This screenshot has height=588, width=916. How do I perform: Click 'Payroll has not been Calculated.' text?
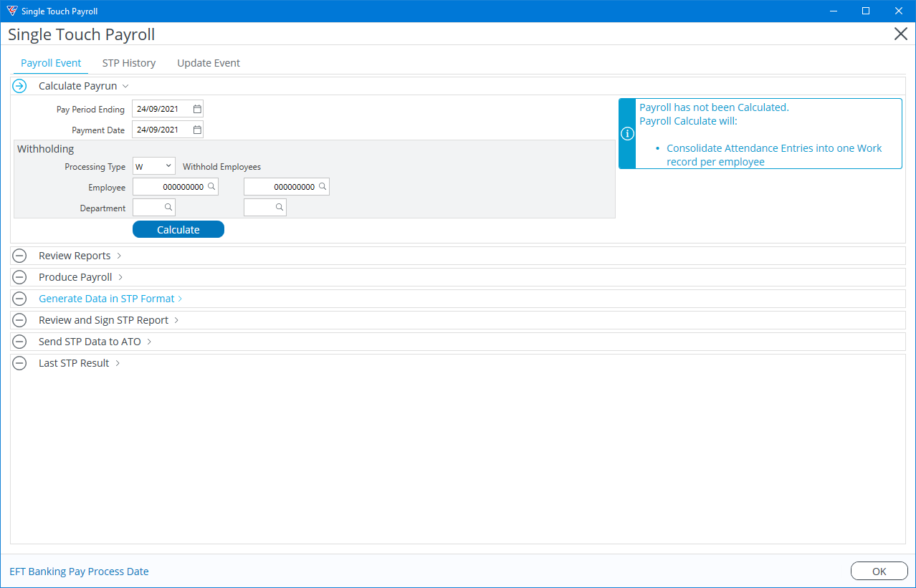coord(714,107)
